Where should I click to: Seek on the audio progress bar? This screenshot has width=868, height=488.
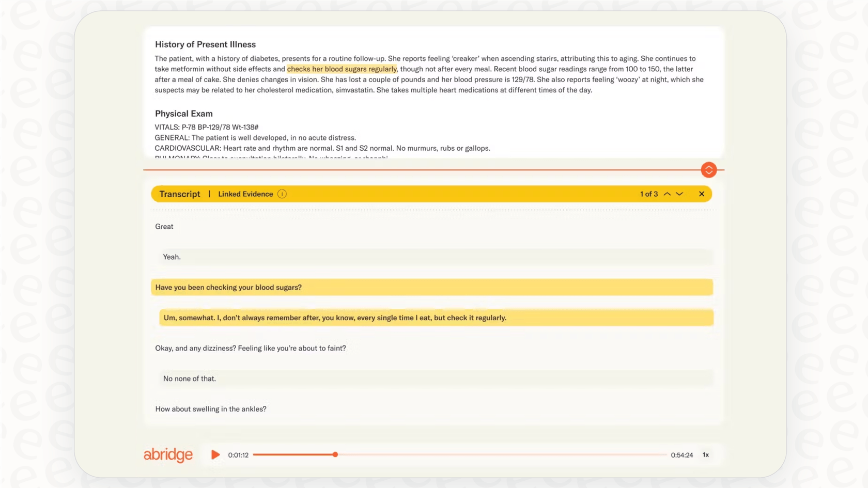335,454
